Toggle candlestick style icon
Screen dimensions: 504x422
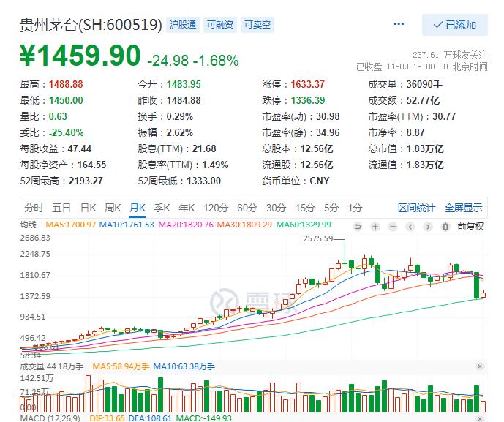(x=445, y=227)
